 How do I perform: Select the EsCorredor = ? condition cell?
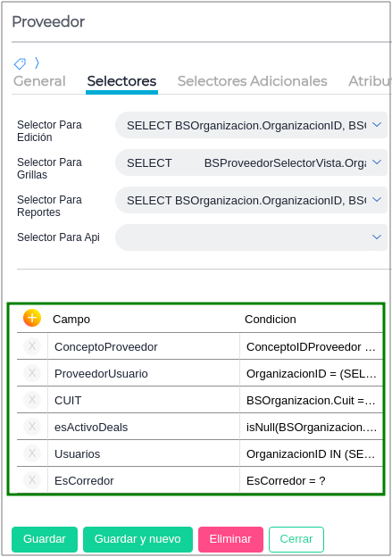[311, 480]
